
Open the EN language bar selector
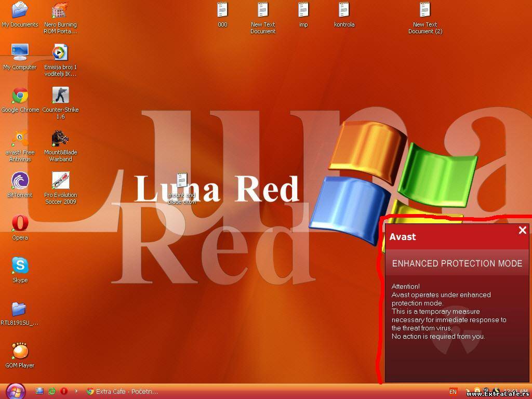click(453, 392)
